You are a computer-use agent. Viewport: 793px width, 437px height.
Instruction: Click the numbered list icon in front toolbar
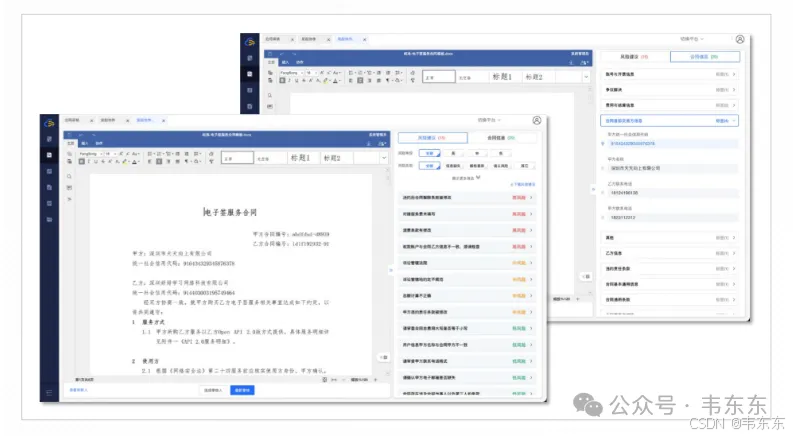159,154
